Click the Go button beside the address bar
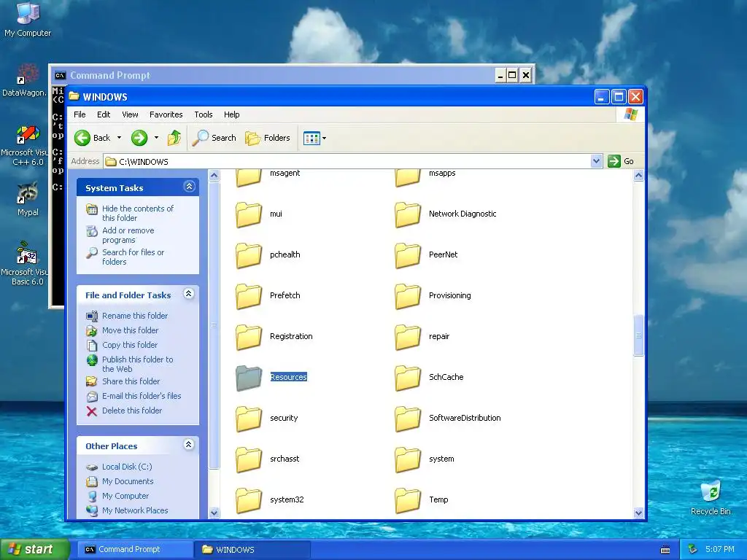This screenshot has width=747, height=560. coord(621,161)
